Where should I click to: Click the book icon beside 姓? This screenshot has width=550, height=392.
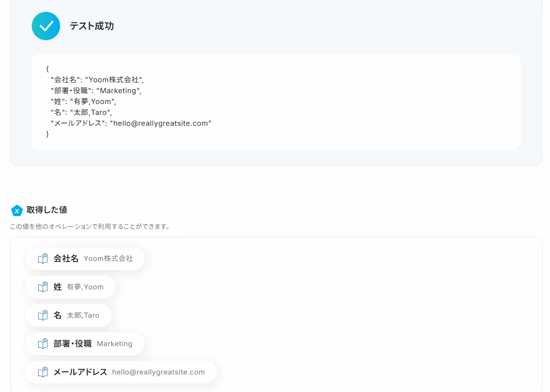[x=43, y=287]
